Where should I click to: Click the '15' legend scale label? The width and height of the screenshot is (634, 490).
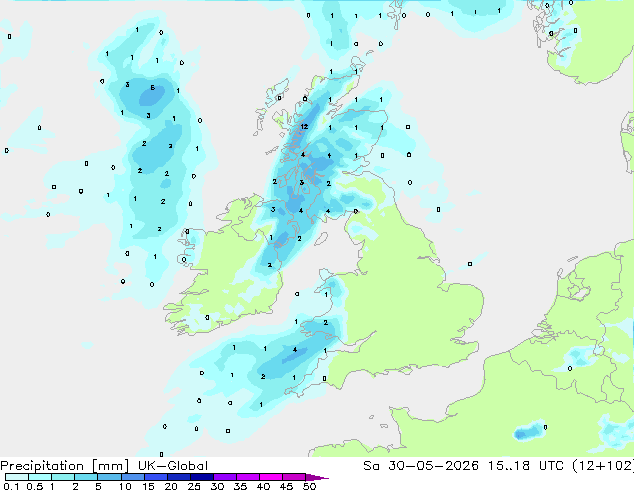[148, 486]
